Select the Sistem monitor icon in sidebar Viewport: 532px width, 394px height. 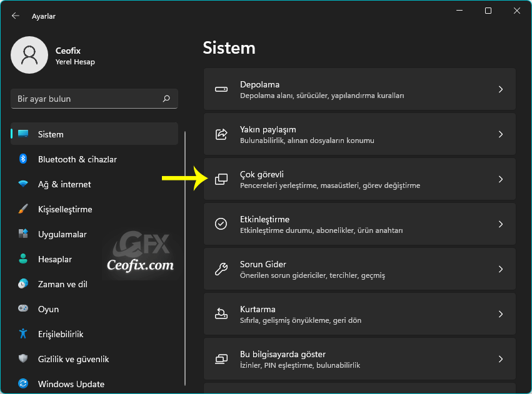23,134
